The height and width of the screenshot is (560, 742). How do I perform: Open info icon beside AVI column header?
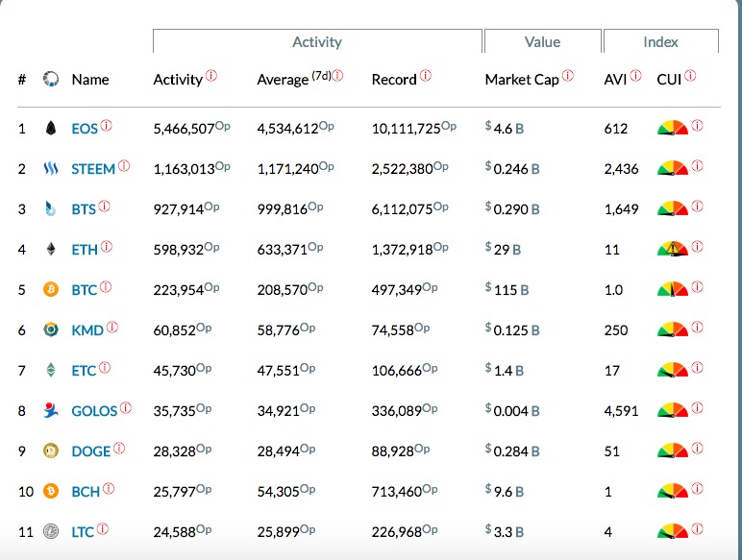pos(636,76)
